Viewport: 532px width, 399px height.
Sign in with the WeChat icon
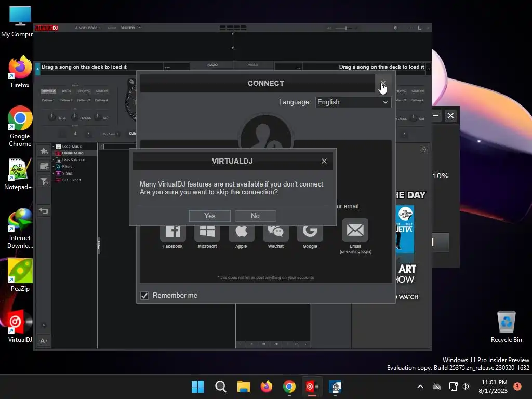click(x=275, y=234)
